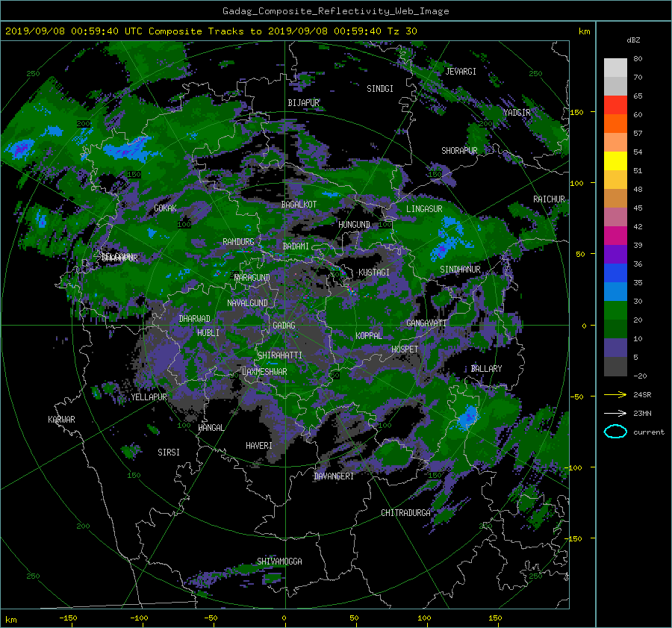Click the BIJAPUR city label

point(303,103)
